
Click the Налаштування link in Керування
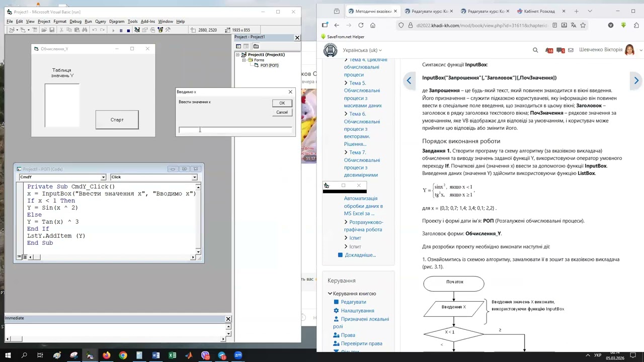point(357,311)
